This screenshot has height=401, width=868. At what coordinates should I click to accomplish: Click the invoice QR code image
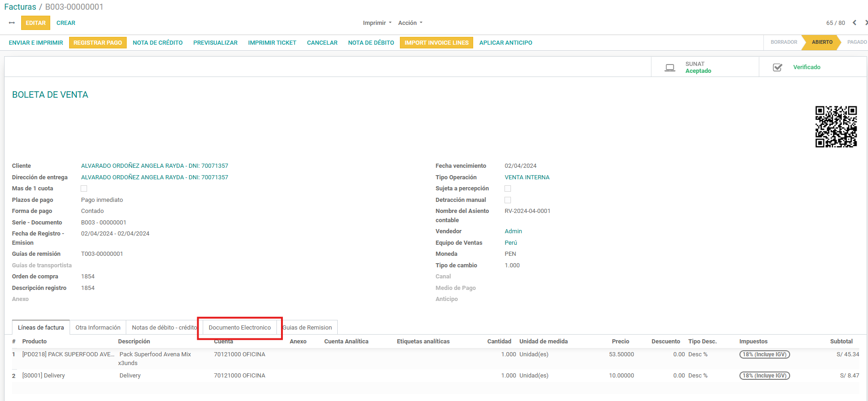coord(836,127)
